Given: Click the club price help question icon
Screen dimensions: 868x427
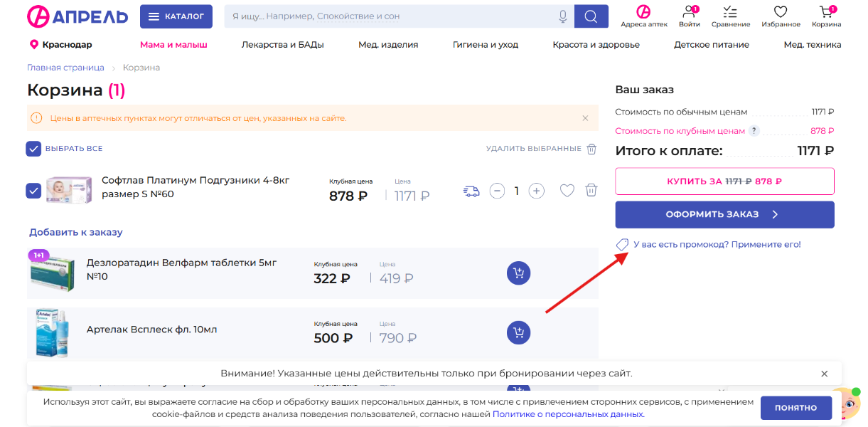Looking at the screenshot, I should (754, 131).
